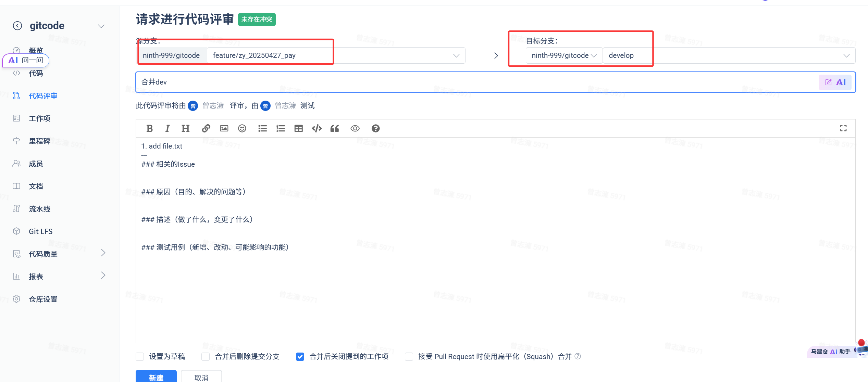Viewport: 868px width, 382px height.
Task: Open target repository ninth-999/gitcode dropdown
Action: (x=564, y=55)
